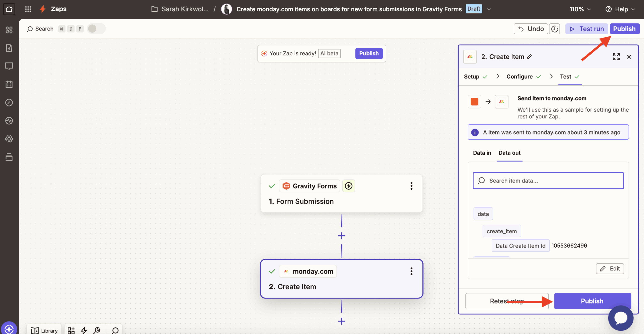644x334 pixels.
Task: Switch to the Data in tab
Action: pyautogui.click(x=482, y=153)
